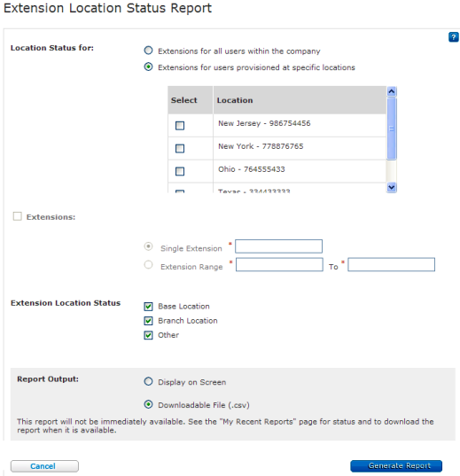Select Extensions for all users within the company
Image resolution: width=460 pixels, height=476 pixels.
pyautogui.click(x=148, y=51)
